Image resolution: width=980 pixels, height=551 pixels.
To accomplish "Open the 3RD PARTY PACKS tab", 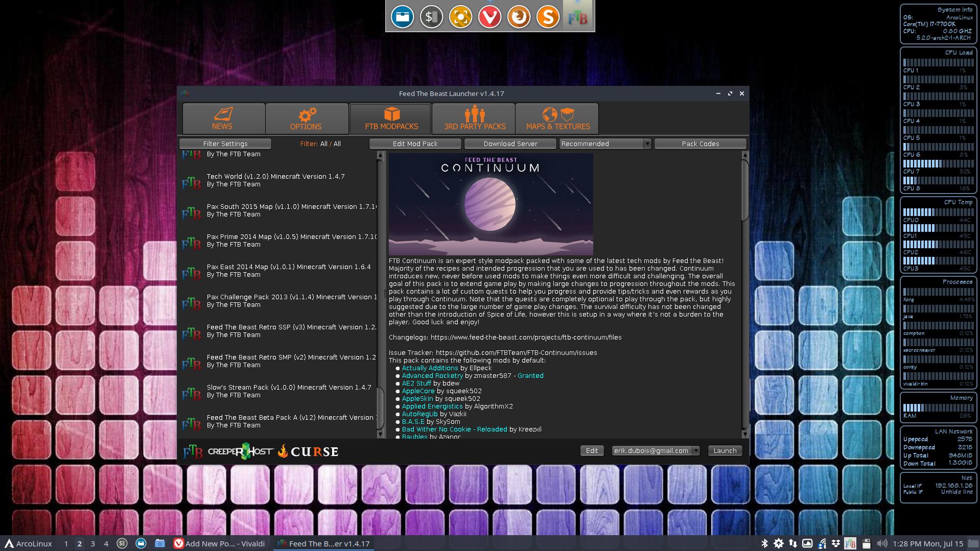I will (474, 118).
